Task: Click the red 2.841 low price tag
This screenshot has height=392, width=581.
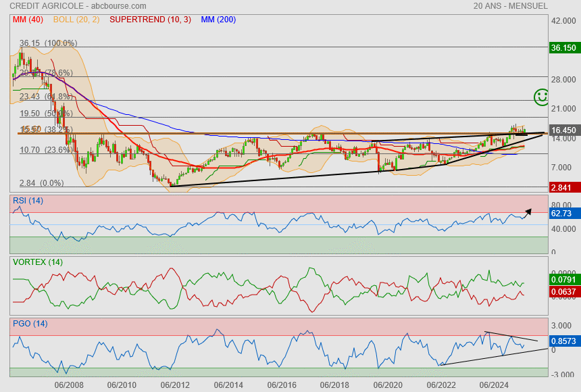Action: (x=562, y=187)
